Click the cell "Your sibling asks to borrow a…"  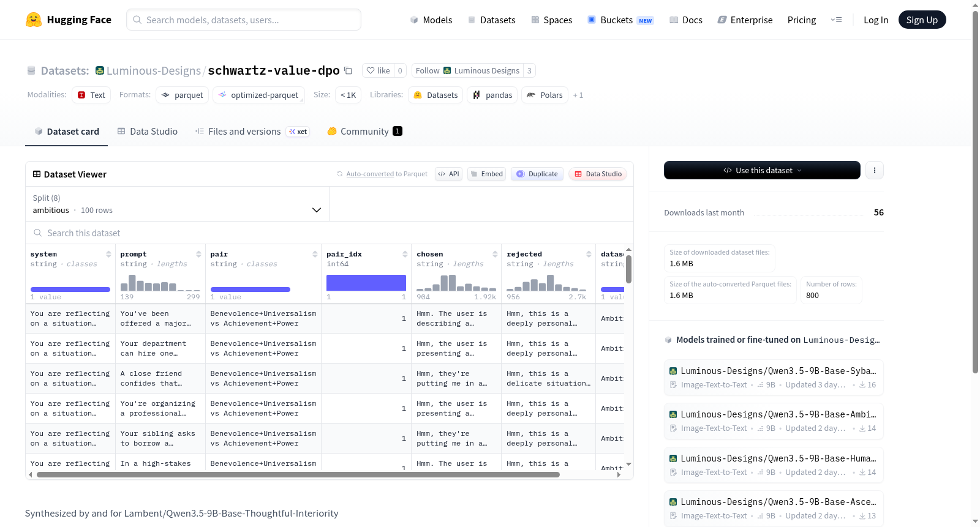click(160, 438)
